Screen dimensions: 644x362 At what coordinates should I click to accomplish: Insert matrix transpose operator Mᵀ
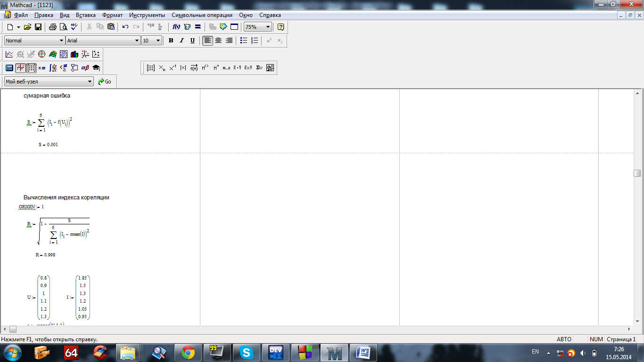216,68
